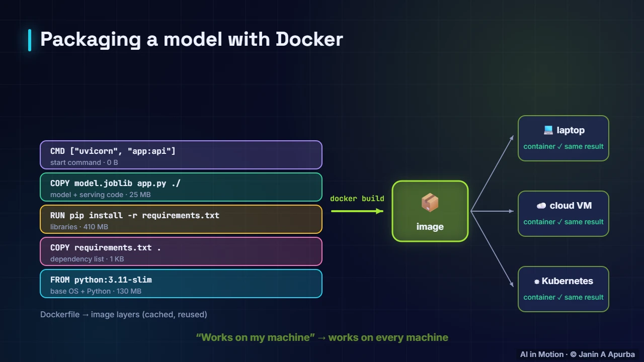Image resolution: width=644 pixels, height=362 pixels.
Task: Select the CMD uvicorn layer card
Action: click(x=181, y=155)
